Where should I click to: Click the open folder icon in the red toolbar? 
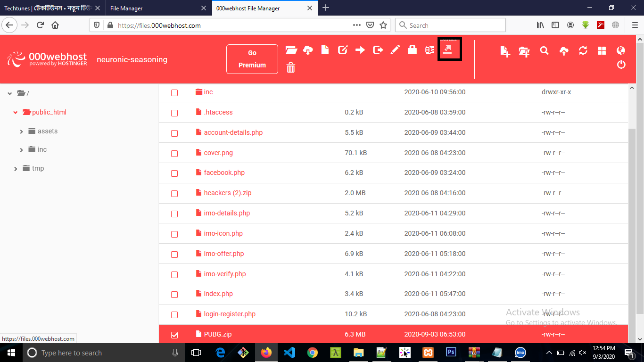(291, 50)
